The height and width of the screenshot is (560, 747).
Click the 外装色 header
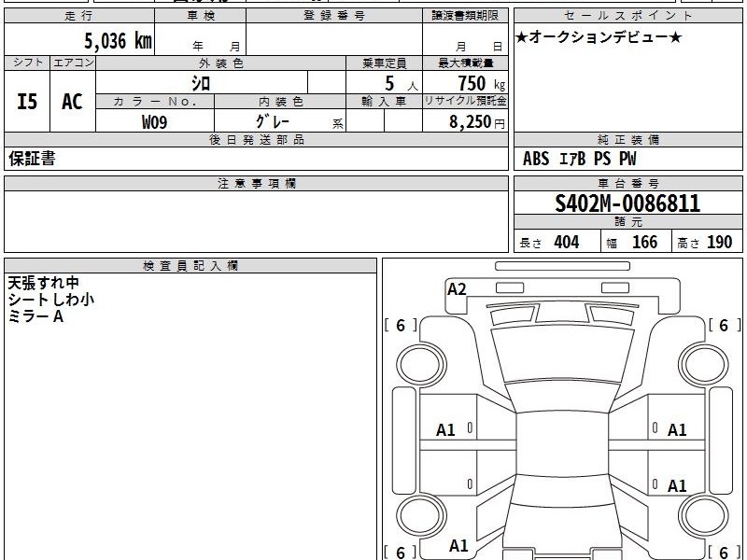pyautogui.click(x=220, y=63)
